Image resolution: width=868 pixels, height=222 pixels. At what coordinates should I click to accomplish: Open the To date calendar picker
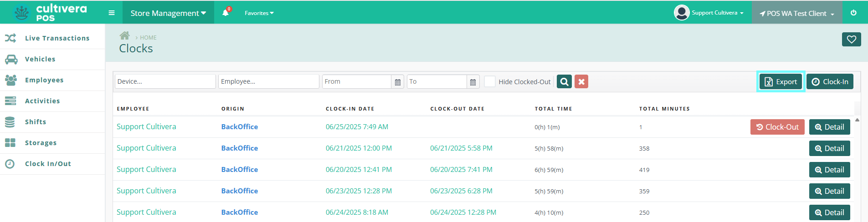pos(473,82)
